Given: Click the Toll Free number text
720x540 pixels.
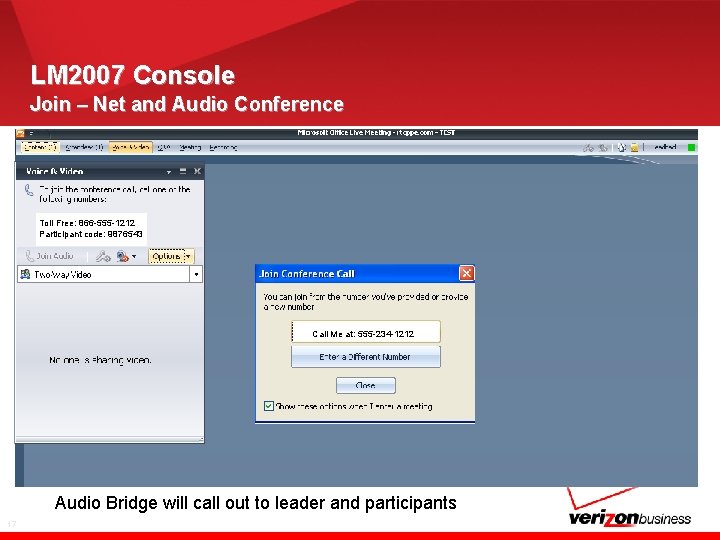Looking at the screenshot, I should (87, 223).
